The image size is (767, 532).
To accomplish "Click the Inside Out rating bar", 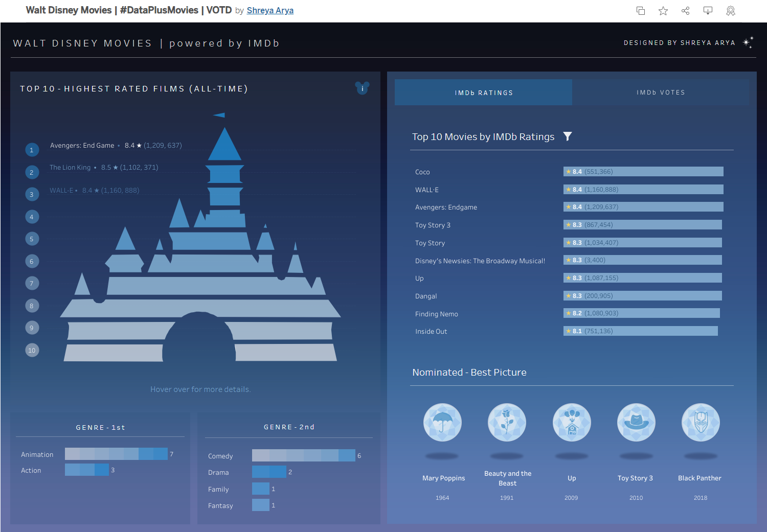I will coord(641,331).
